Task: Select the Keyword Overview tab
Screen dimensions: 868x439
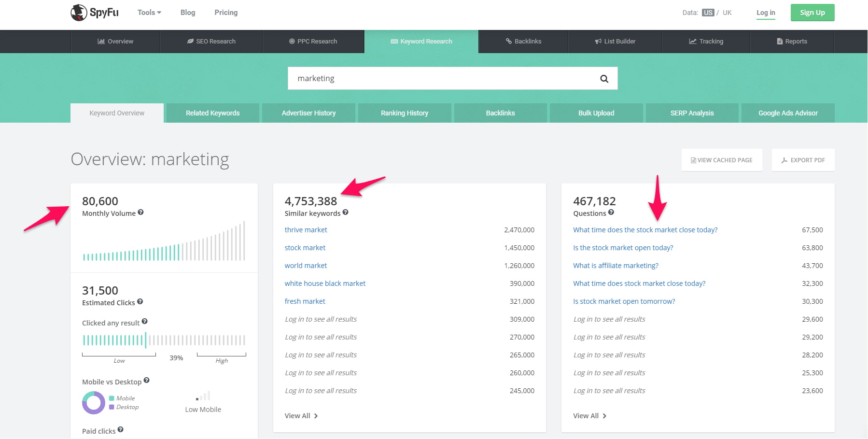Action: [x=117, y=113]
